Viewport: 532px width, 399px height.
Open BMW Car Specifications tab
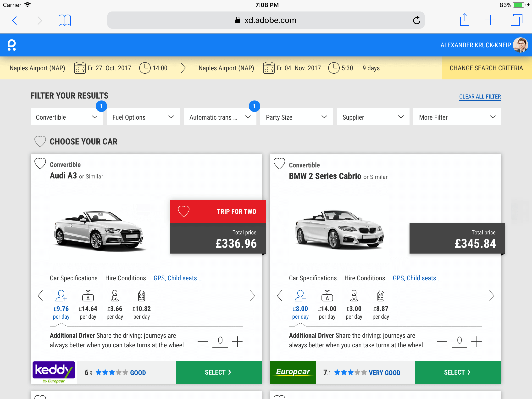[313, 278]
